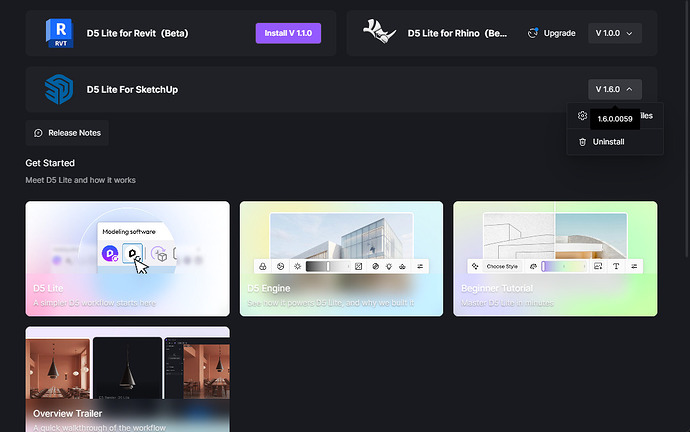Screen dimensions: 690x432
Task: Upgrade D5 Lite for Rhino
Action: click(552, 33)
